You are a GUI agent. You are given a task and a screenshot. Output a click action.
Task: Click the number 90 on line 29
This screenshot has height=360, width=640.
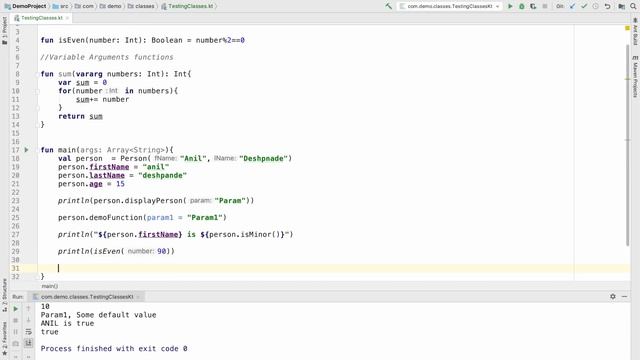(162, 251)
